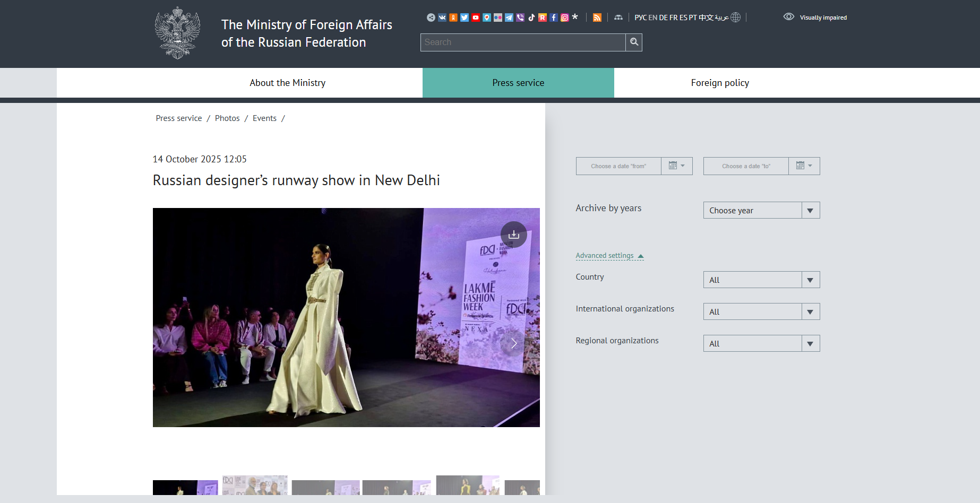
Task: Open the Twitter social icon
Action: click(x=465, y=18)
